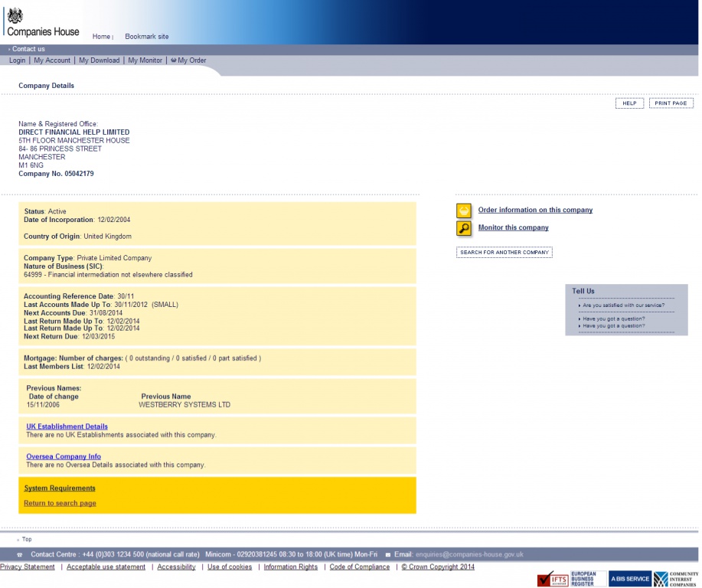Image resolution: width=702 pixels, height=588 pixels.
Task: Open Code of Compliance link
Action: (x=360, y=567)
